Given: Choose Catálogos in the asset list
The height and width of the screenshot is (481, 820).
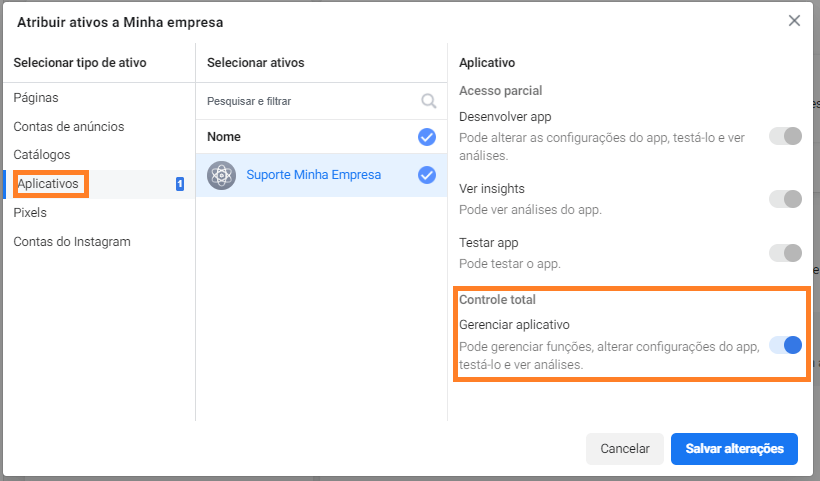Looking at the screenshot, I should 42,155.
